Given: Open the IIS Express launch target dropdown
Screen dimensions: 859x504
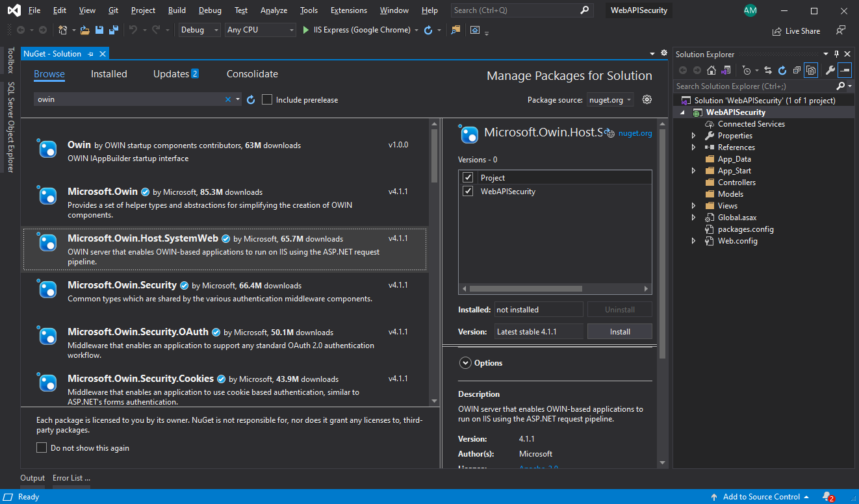Looking at the screenshot, I should coord(416,30).
